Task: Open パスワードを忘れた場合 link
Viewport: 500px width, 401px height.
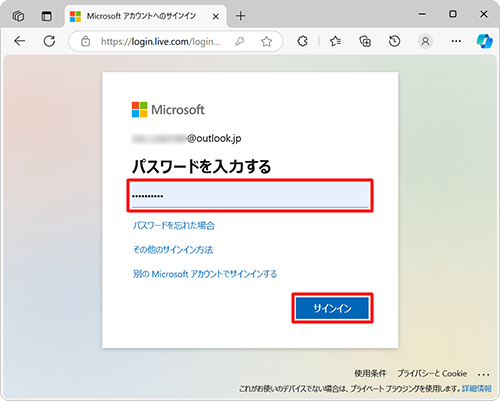Action: [x=174, y=226]
